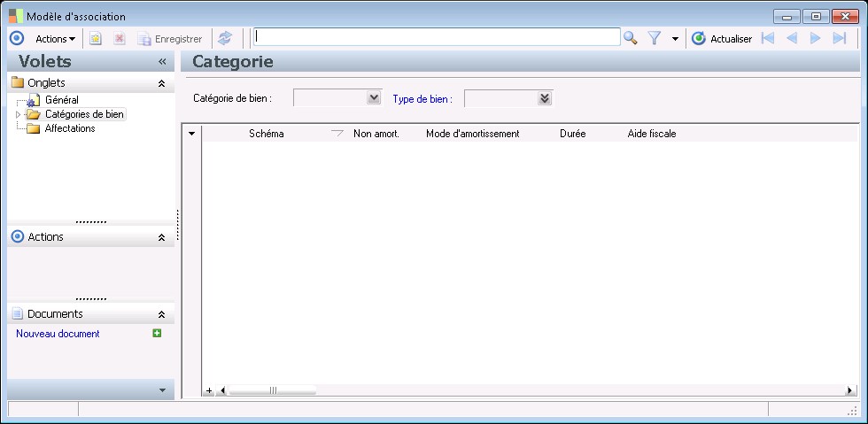The image size is (868, 424).
Task: Select Catégories de bien tree item
Action: (x=85, y=114)
